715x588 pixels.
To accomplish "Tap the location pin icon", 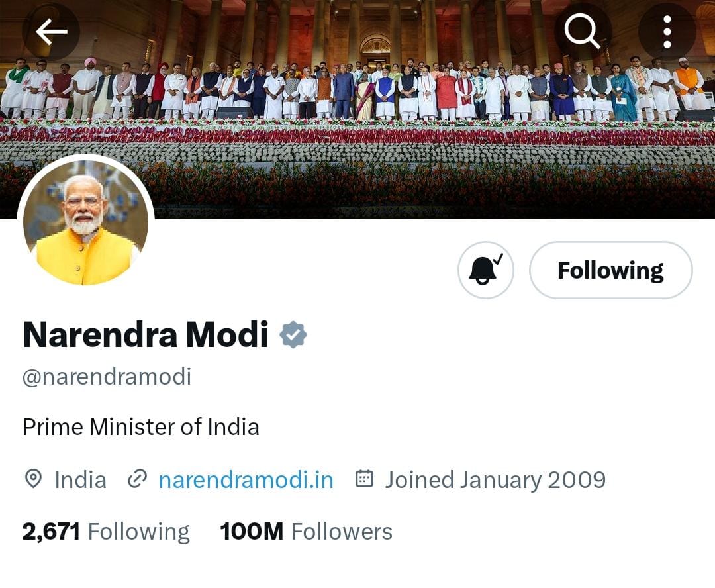I will tap(33, 479).
